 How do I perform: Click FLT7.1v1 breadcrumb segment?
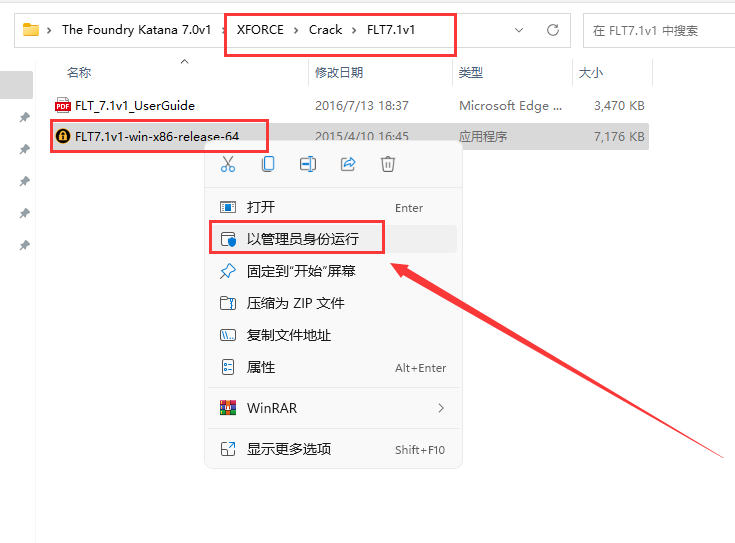391,30
